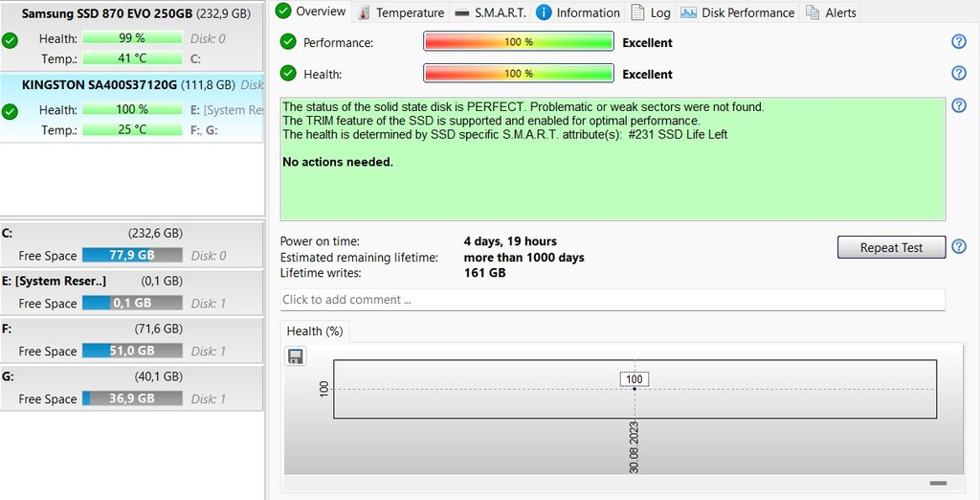This screenshot has width=980, height=500.
Task: Click the 'Lifetime writes:' label
Action: click(321, 273)
